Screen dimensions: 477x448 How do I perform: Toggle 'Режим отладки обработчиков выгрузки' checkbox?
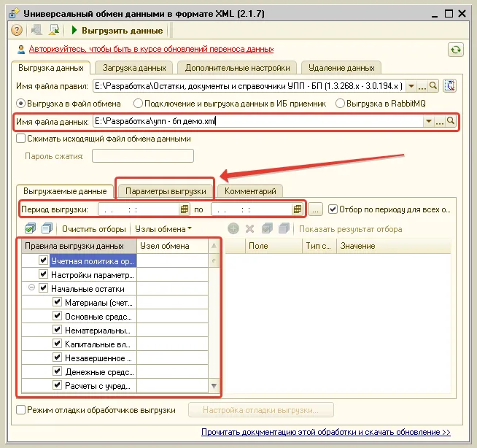coord(21,410)
